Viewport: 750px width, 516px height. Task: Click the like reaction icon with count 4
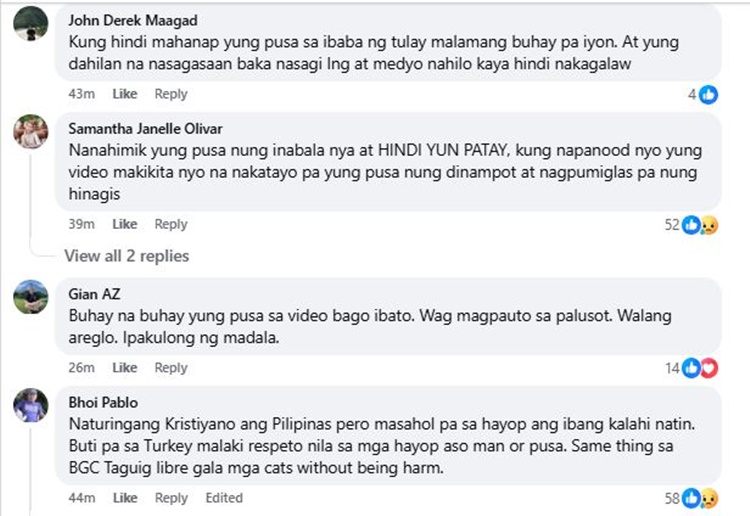click(708, 95)
